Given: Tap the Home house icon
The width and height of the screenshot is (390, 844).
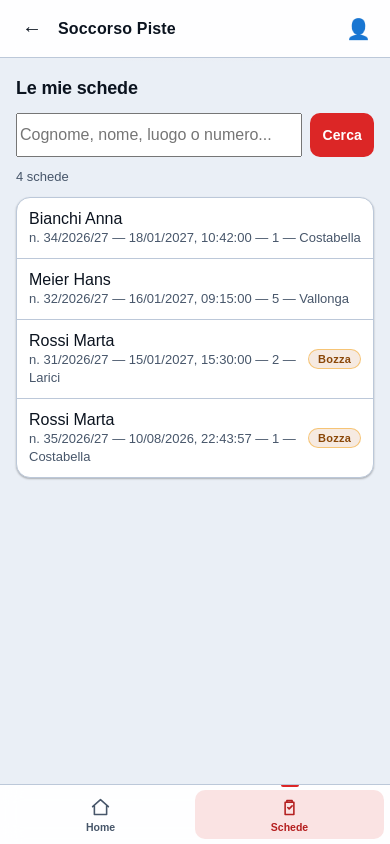Looking at the screenshot, I should [101, 807].
